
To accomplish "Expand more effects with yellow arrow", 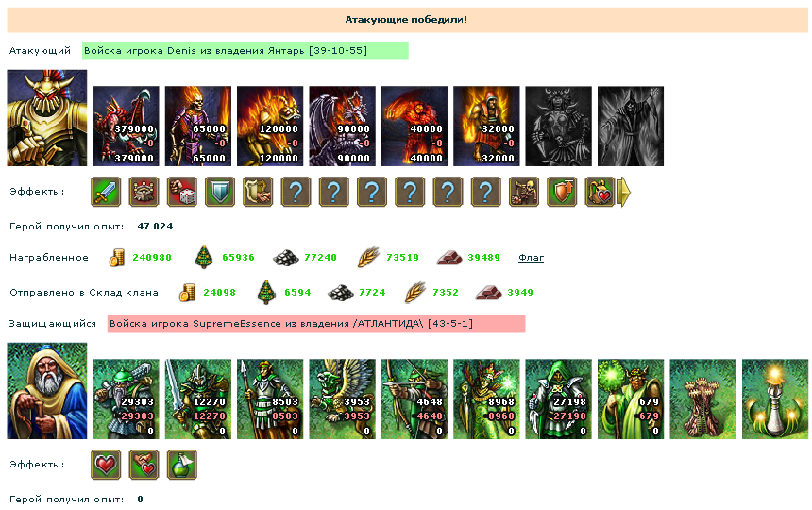I will click(624, 192).
